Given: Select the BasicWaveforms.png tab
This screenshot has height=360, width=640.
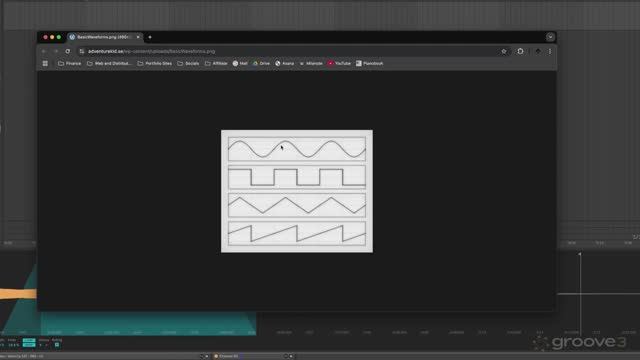Looking at the screenshot, I should coord(104,37).
